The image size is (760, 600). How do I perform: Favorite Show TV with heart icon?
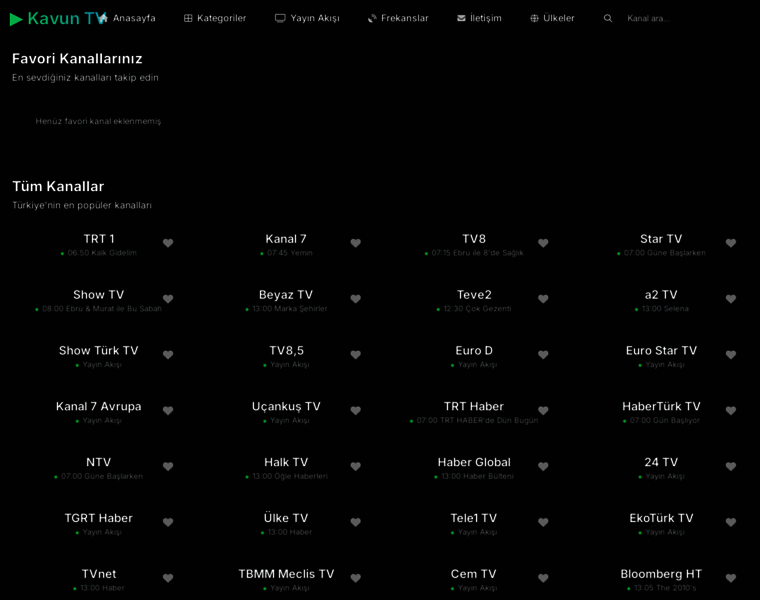pyautogui.click(x=168, y=299)
